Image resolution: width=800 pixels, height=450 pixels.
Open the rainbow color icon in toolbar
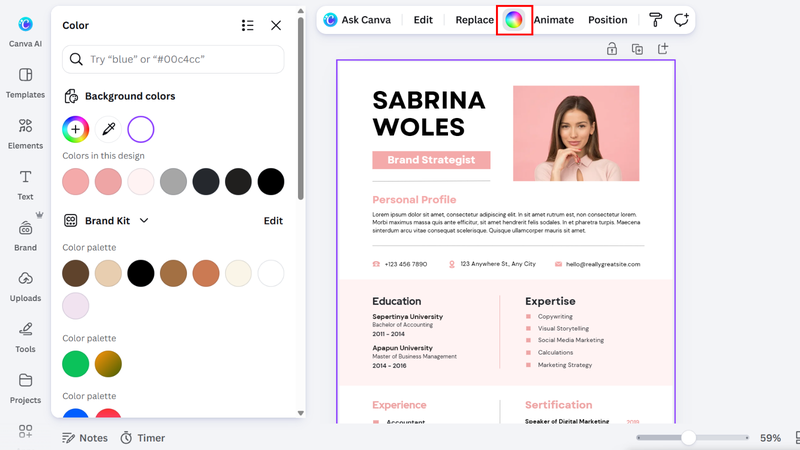coord(514,20)
